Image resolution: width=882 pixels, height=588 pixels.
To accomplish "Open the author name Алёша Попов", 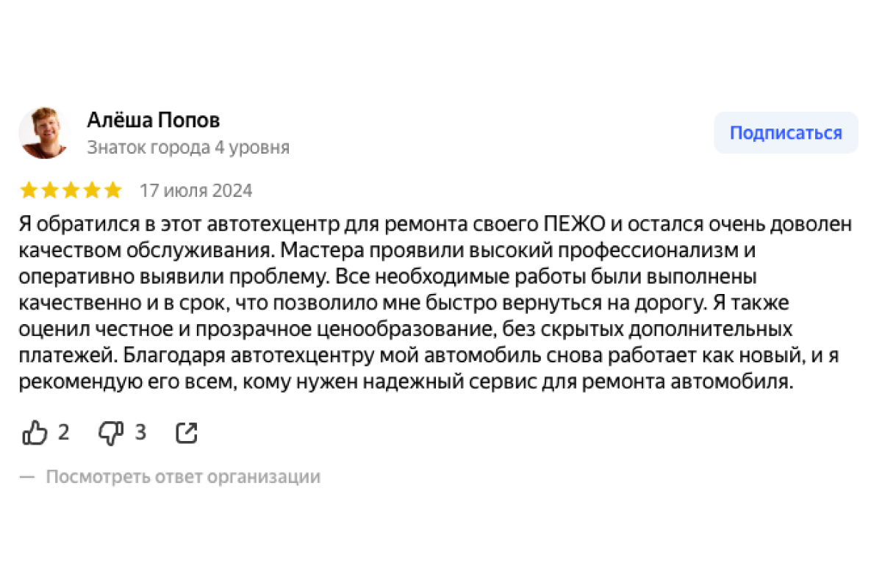I will point(154,120).
